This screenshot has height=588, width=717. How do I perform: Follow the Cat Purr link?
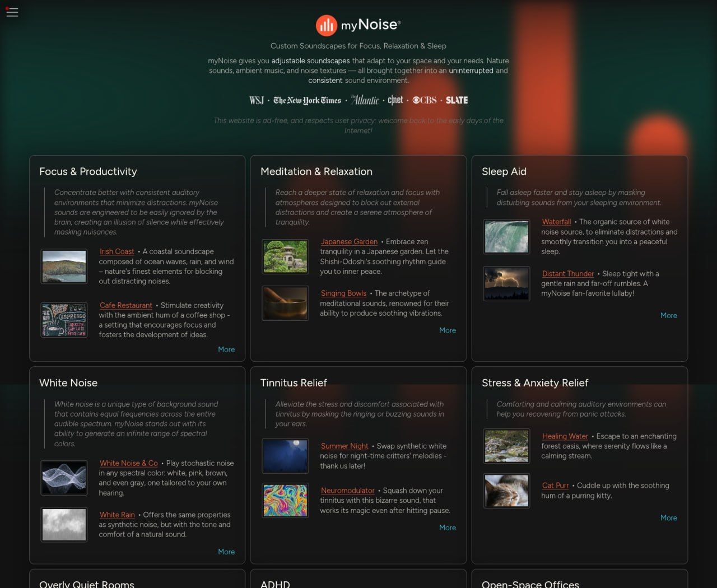(555, 486)
